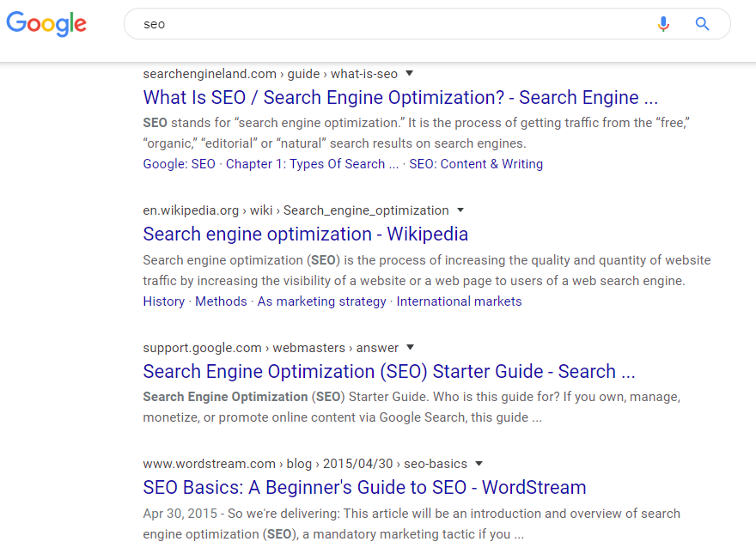Open Search engine optimization - Wikipedia result
756x560 pixels.
coord(305,234)
